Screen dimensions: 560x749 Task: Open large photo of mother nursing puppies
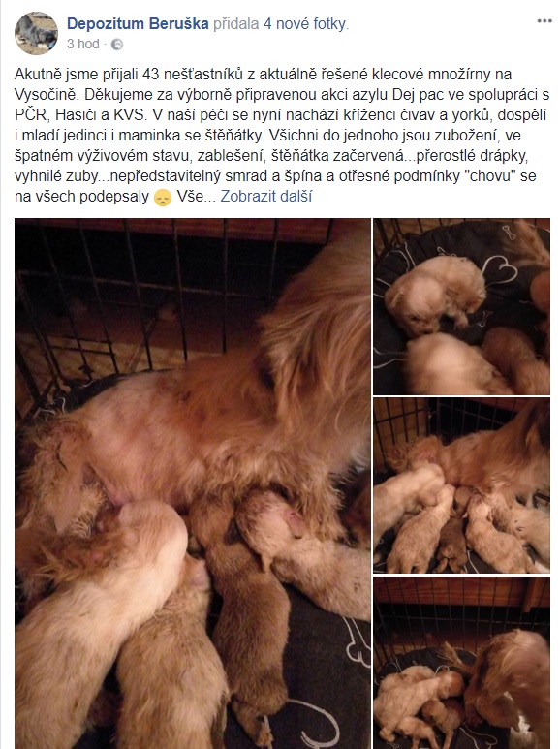click(193, 483)
